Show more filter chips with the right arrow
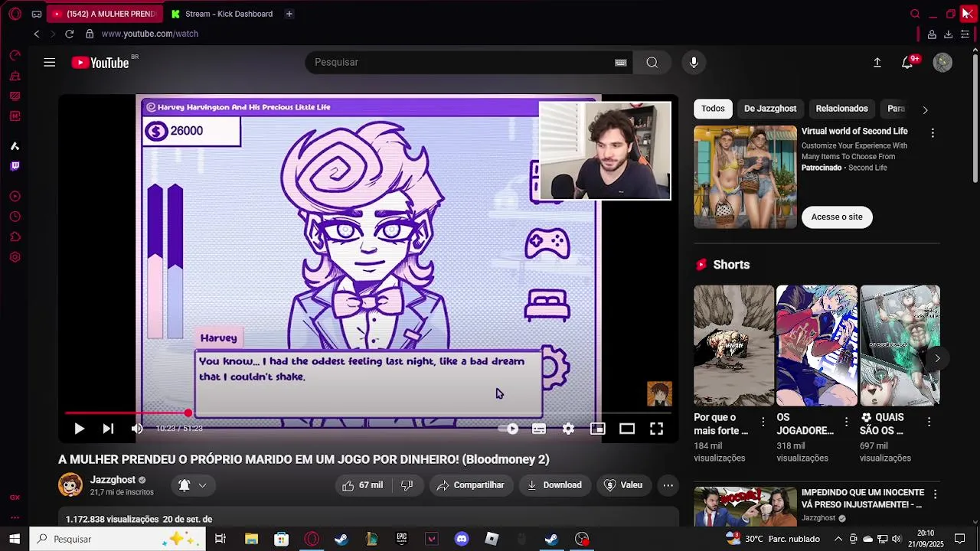The height and width of the screenshot is (551, 980). tap(925, 109)
